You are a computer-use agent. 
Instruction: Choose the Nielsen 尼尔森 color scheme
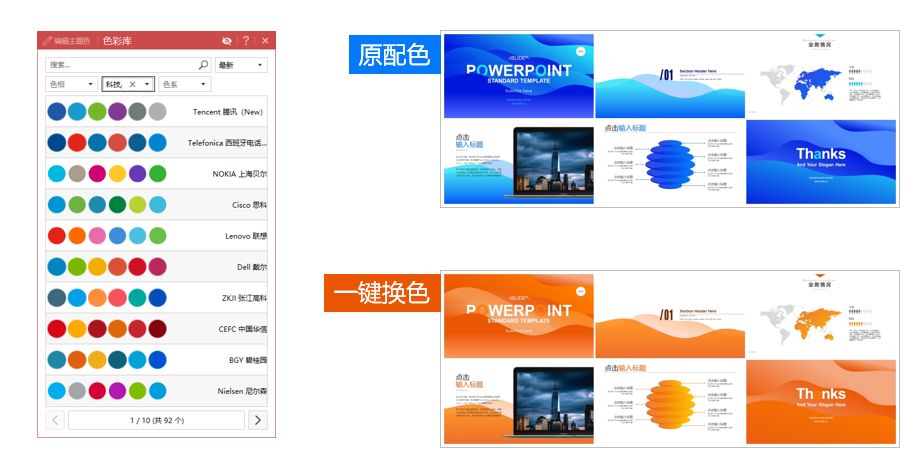coord(156,391)
